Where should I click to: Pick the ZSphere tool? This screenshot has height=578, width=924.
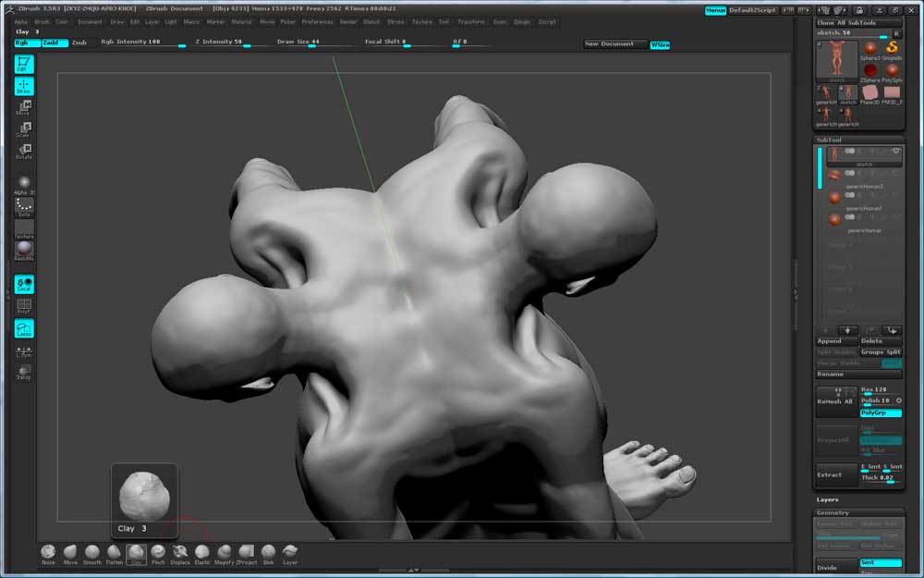coord(869,73)
